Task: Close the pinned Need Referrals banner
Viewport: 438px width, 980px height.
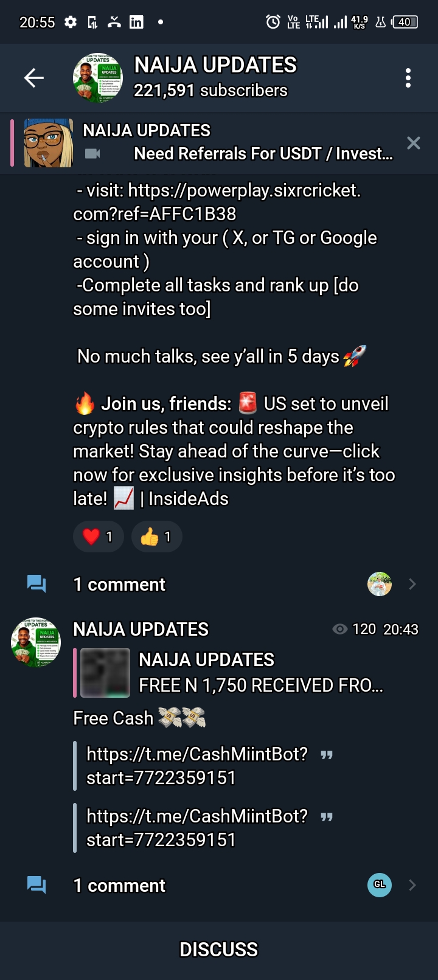Action: click(x=414, y=143)
